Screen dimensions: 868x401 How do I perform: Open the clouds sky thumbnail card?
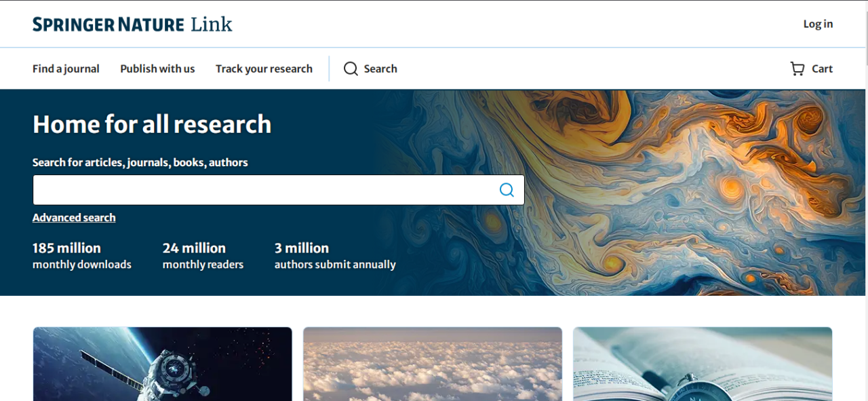tap(433, 364)
